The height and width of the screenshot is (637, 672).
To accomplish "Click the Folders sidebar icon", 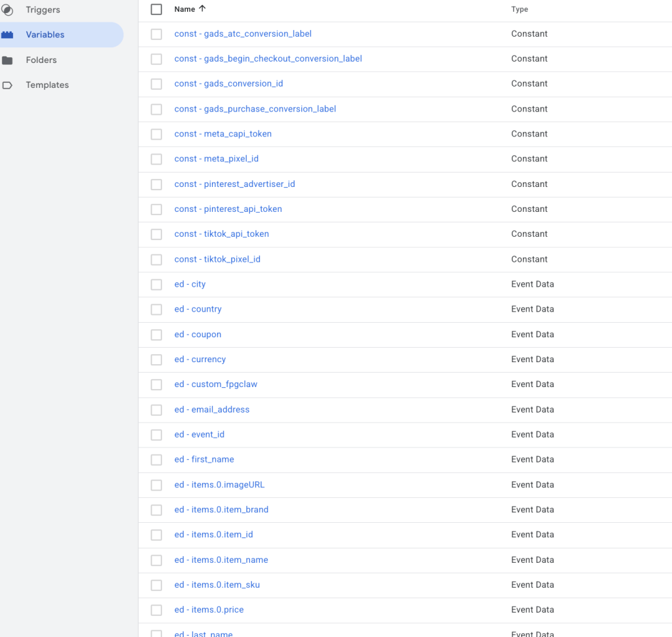I will (x=7, y=60).
